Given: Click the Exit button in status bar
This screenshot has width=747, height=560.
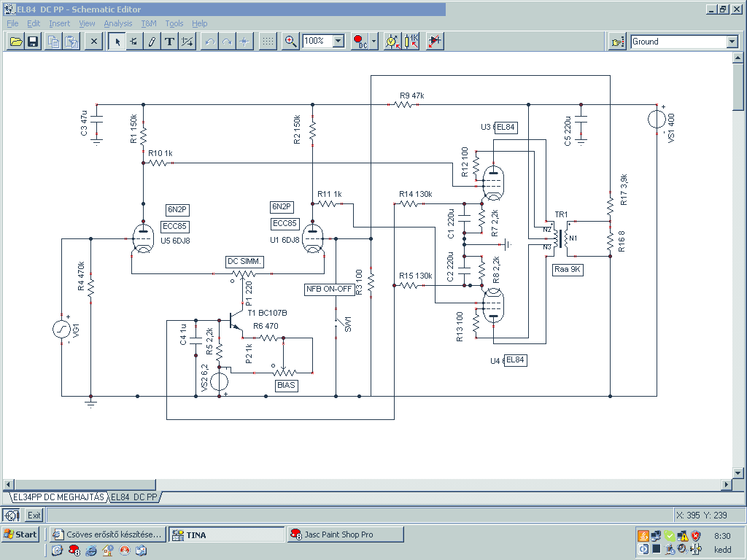Looking at the screenshot, I should [x=34, y=516].
